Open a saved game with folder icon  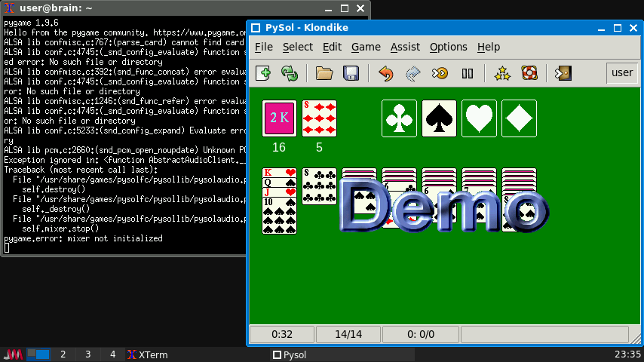(324, 74)
